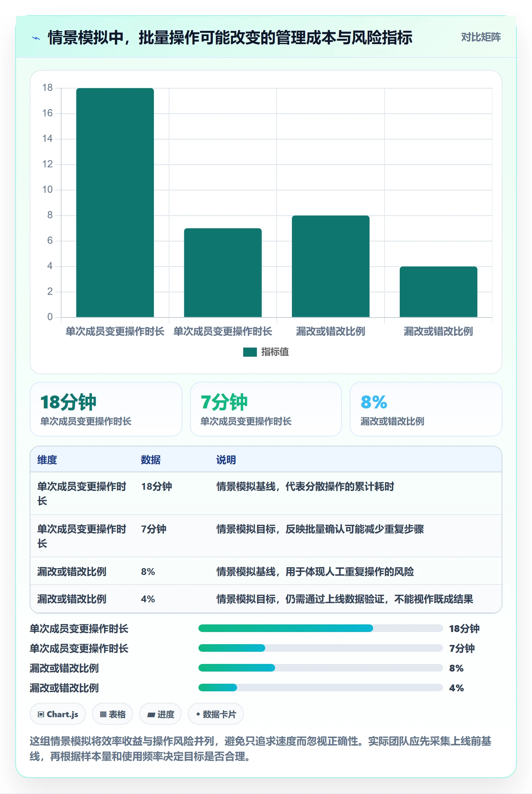Click the text 情景模拟目标，反映批量确认可能减少重复步骤
532x794 pixels.
pos(320,529)
